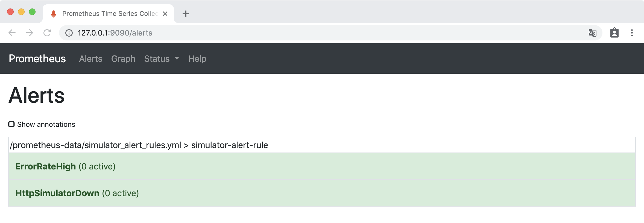The image size is (644, 223).
Task: Expand the ErrorRateHigh alert rule
Action: coord(46,166)
